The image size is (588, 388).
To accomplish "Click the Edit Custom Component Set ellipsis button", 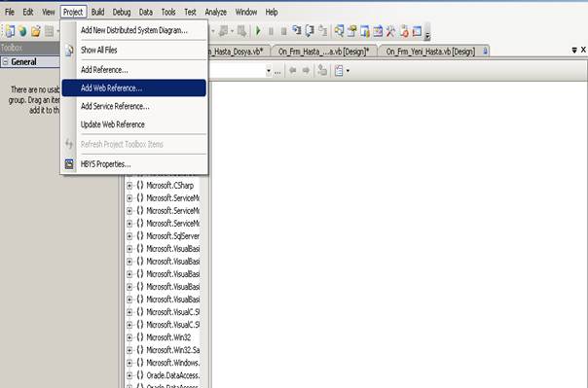I will point(277,71).
